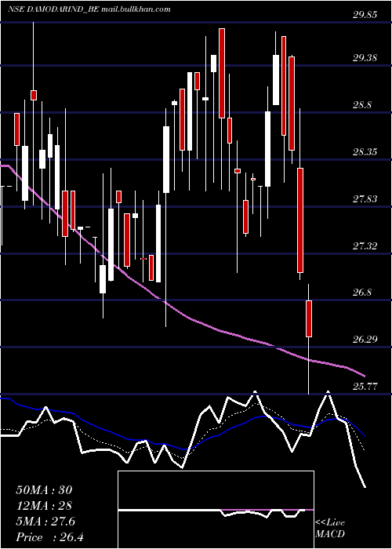
Task: Click the 29.85 price axis label
Action: pos(365,14)
